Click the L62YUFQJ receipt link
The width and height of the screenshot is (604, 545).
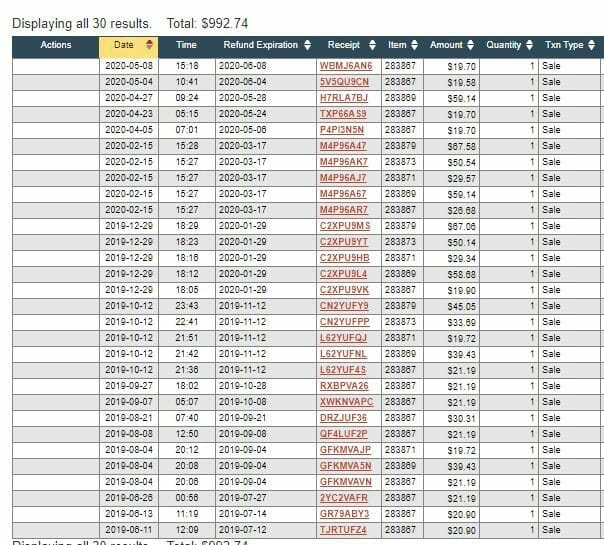344,338
